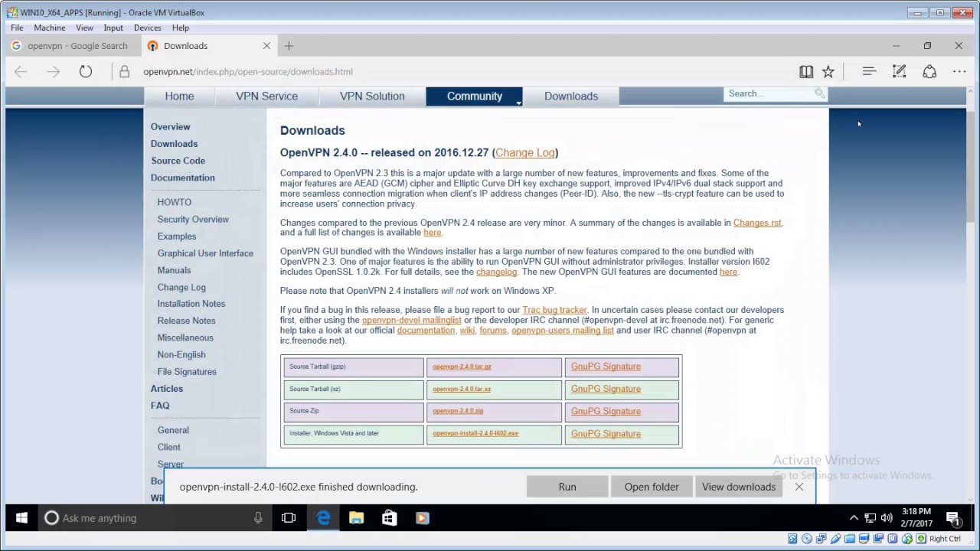Open Security Overview sidebar link
This screenshot has width=980, height=551.
193,219
